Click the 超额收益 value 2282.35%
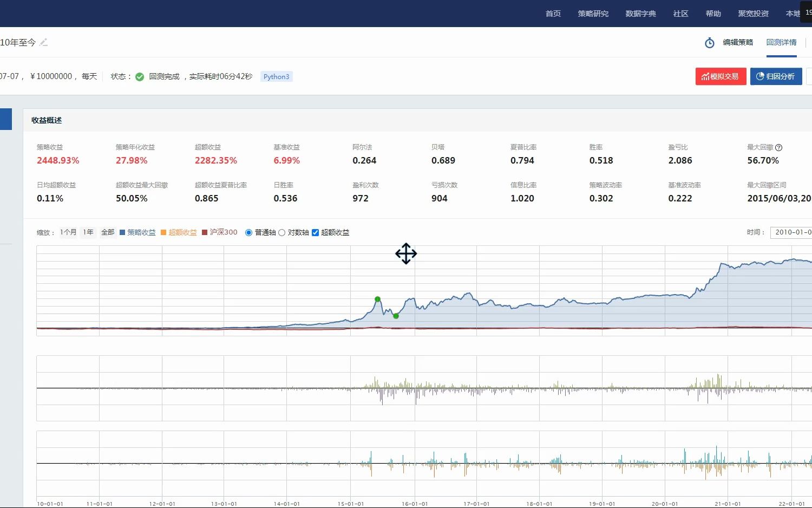This screenshot has height=508, width=812. pyautogui.click(x=216, y=161)
